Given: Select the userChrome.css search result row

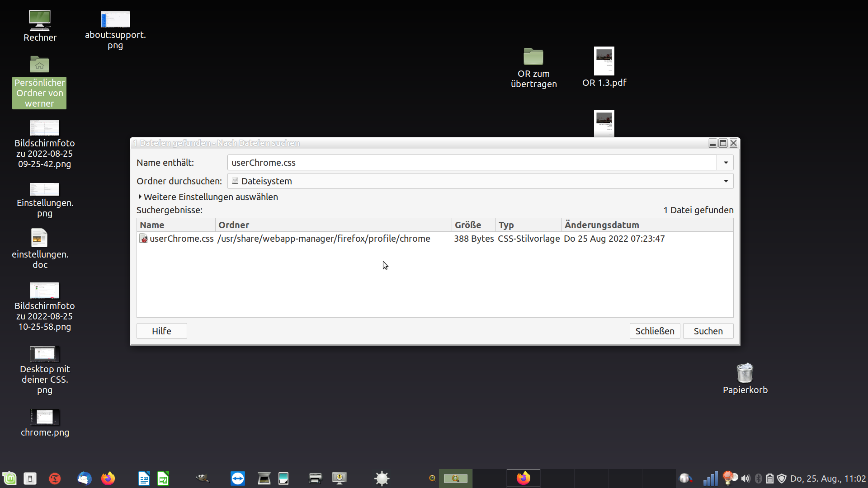Looking at the screenshot, I should 181,239.
